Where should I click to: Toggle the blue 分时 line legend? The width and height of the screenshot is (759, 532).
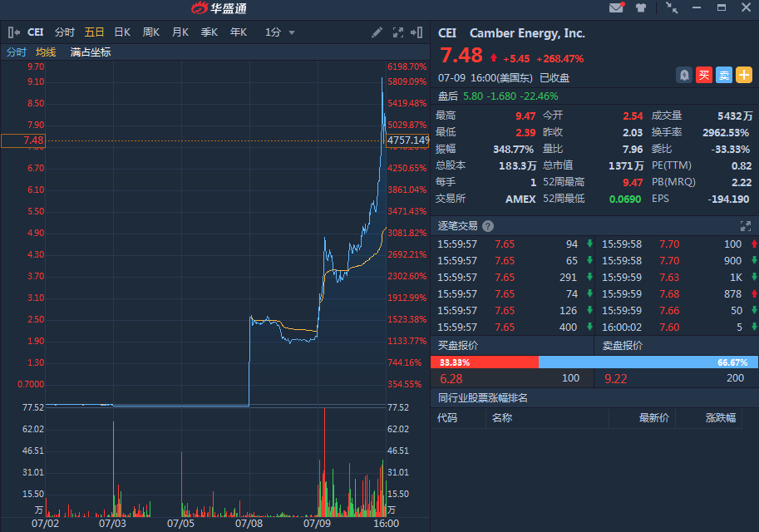click(16, 52)
